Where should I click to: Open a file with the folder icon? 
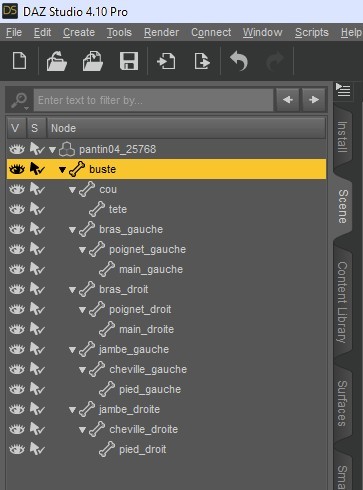click(56, 61)
